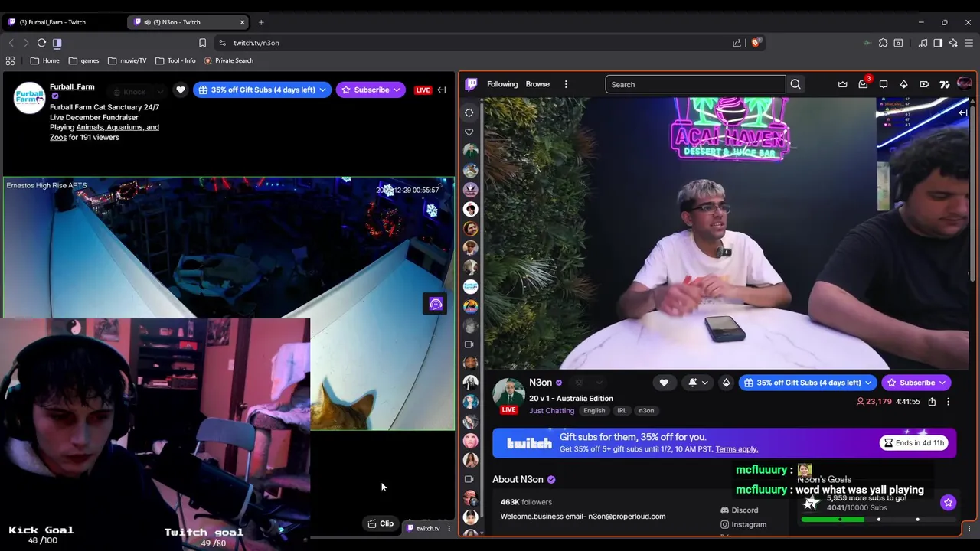Open the browser extensions puzzle icon
This screenshot has height=551, width=980.
(883, 43)
